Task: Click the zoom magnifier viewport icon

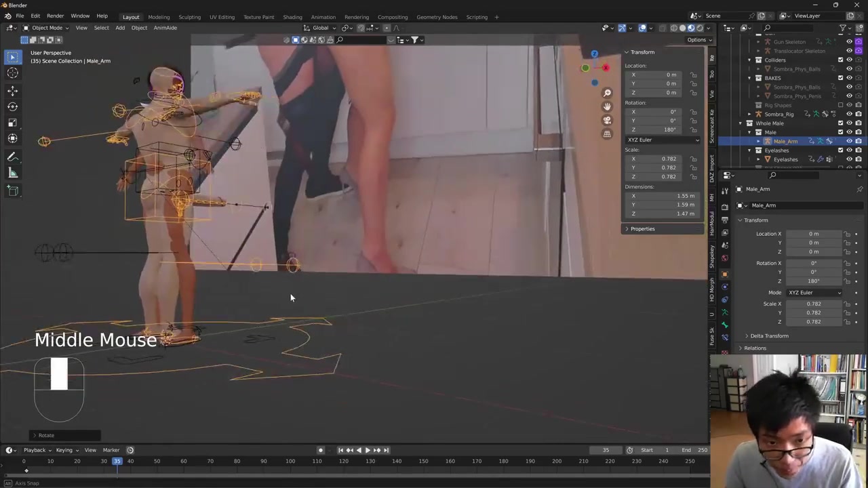Action: point(607,93)
